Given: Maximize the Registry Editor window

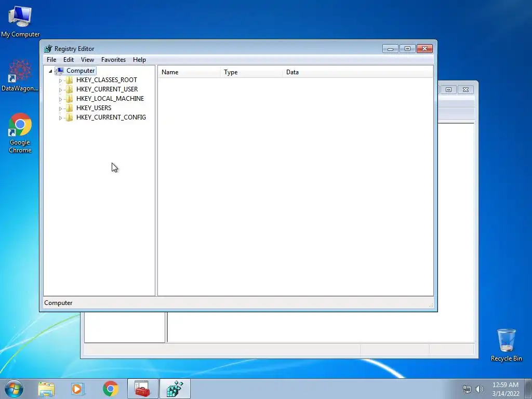Looking at the screenshot, I should click(407, 49).
